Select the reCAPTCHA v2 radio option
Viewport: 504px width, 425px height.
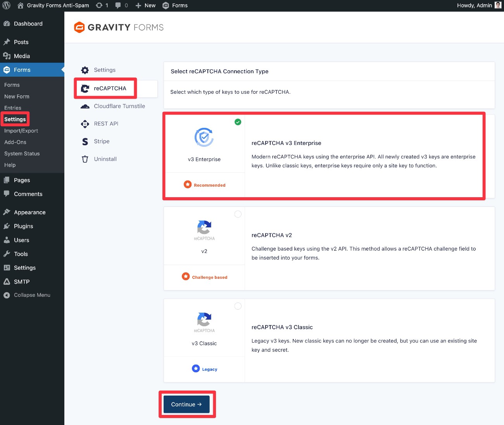(x=238, y=214)
